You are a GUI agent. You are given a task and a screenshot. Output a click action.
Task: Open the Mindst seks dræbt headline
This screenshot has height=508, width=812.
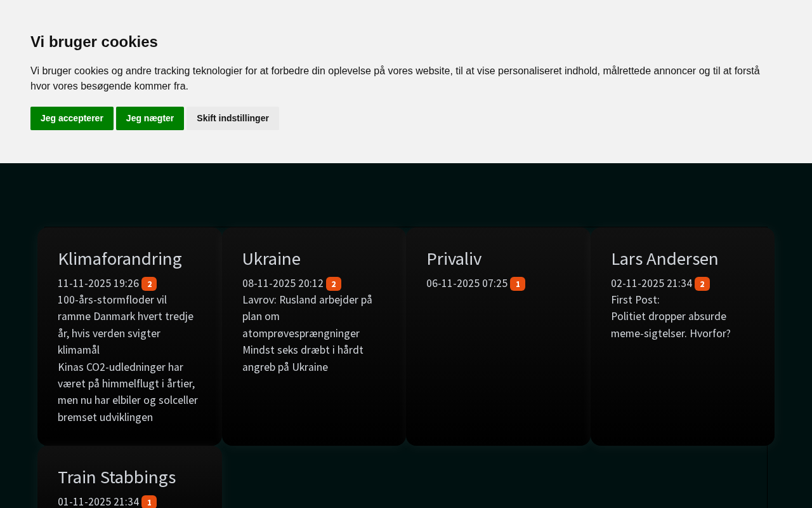pos(303,358)
